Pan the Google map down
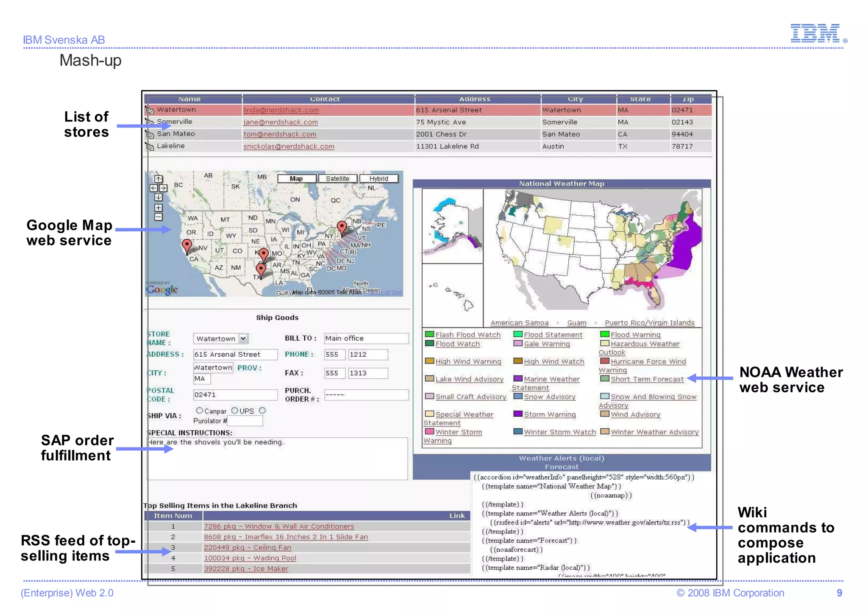868x613 pixels. pos(158,197)
